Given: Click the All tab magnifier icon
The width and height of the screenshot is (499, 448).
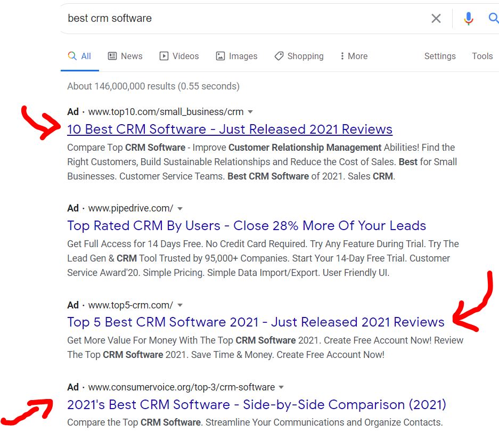Looking at the screenshot, I should tap(72, 56).
